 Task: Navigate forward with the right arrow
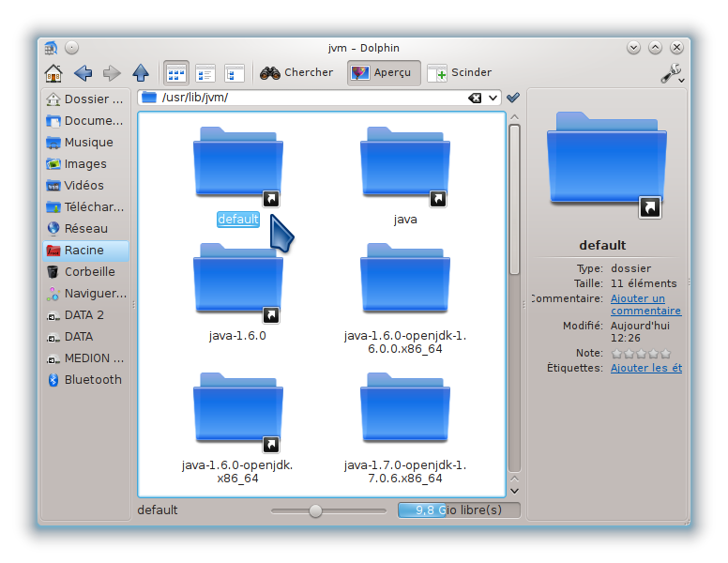tap(112, 73)
